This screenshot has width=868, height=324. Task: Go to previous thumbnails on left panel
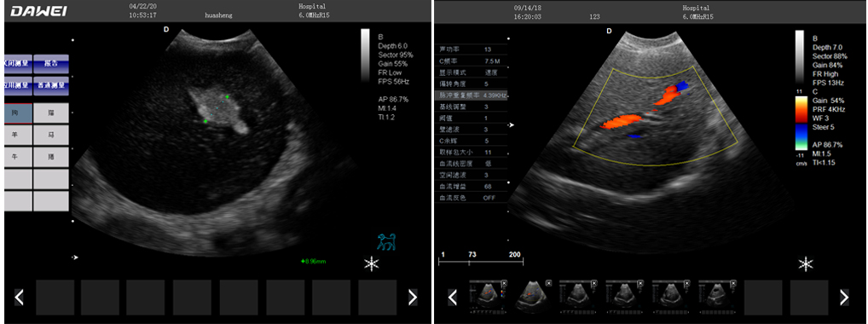pyautogui.click(x=19, y=298)
